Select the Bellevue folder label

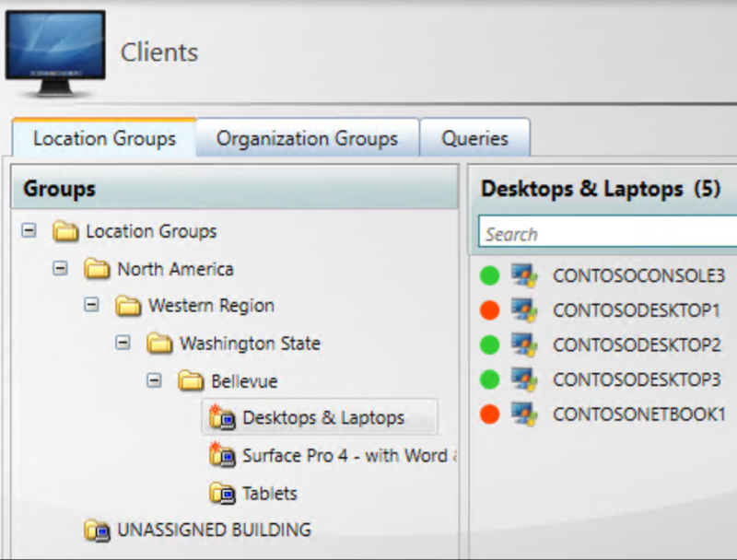click(x=244, y=380)
